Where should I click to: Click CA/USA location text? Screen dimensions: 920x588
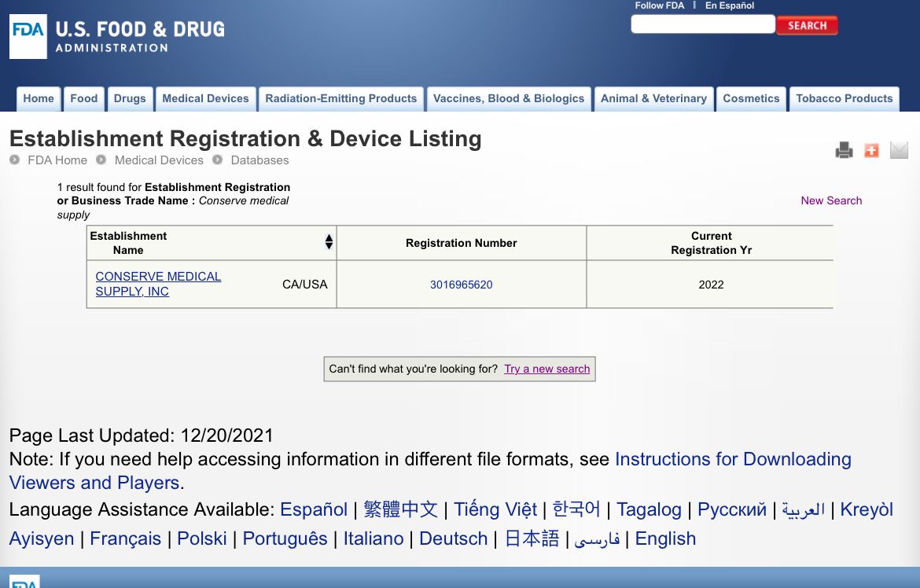pyautogui.click(x=304, y=285)
